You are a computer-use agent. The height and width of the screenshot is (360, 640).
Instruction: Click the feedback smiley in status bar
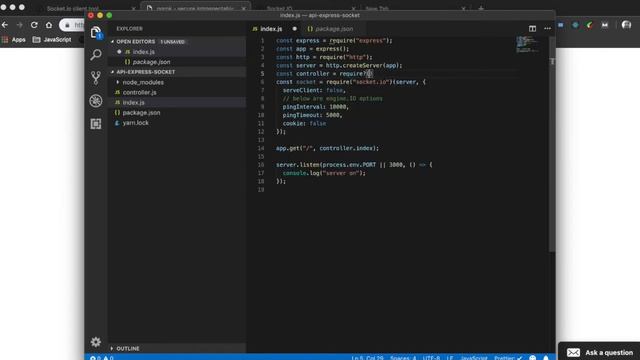(533, 357)
